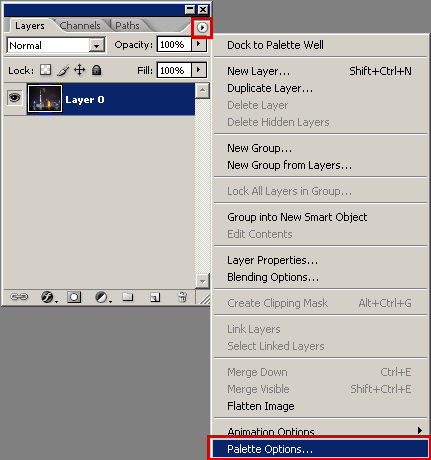Screen dimensions: 431x460
Task: Add a layer mask using mask icon
Action: click(x=74, y=297)
